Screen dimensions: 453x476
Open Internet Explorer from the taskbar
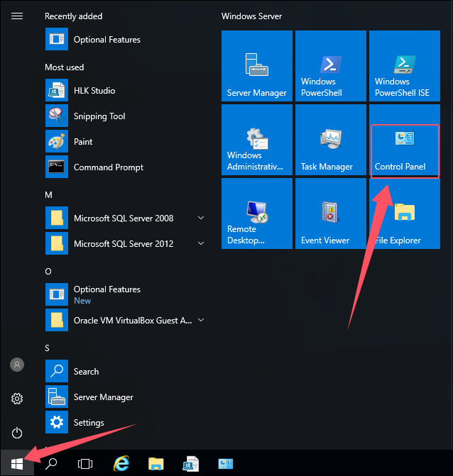coord(121,464)
